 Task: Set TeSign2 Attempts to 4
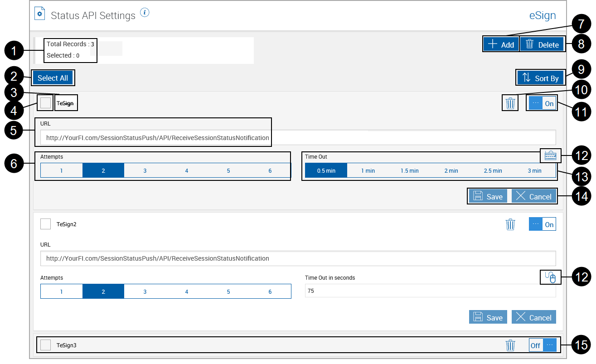pos(187,291)
